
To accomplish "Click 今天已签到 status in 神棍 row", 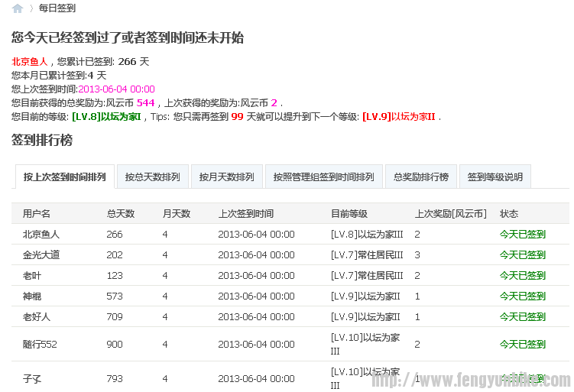I will (x=523, y=296).
